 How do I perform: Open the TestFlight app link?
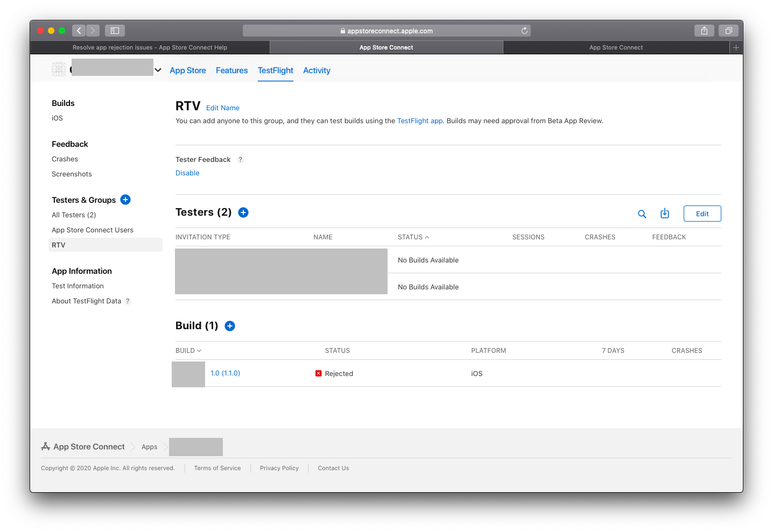pyautogui.click(x=420, y=121)
